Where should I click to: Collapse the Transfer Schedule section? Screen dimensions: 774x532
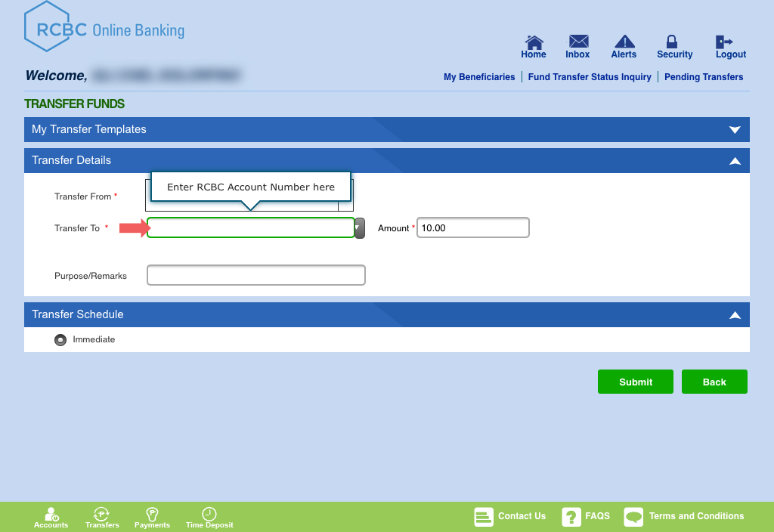(x=735, y=315)
